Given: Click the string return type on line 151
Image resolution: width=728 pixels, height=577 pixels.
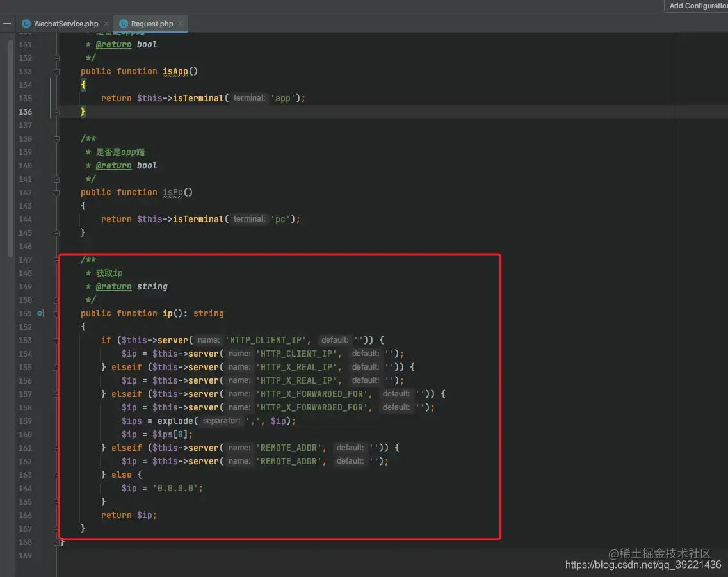Looking at the screenshot, I should point(209,313).
